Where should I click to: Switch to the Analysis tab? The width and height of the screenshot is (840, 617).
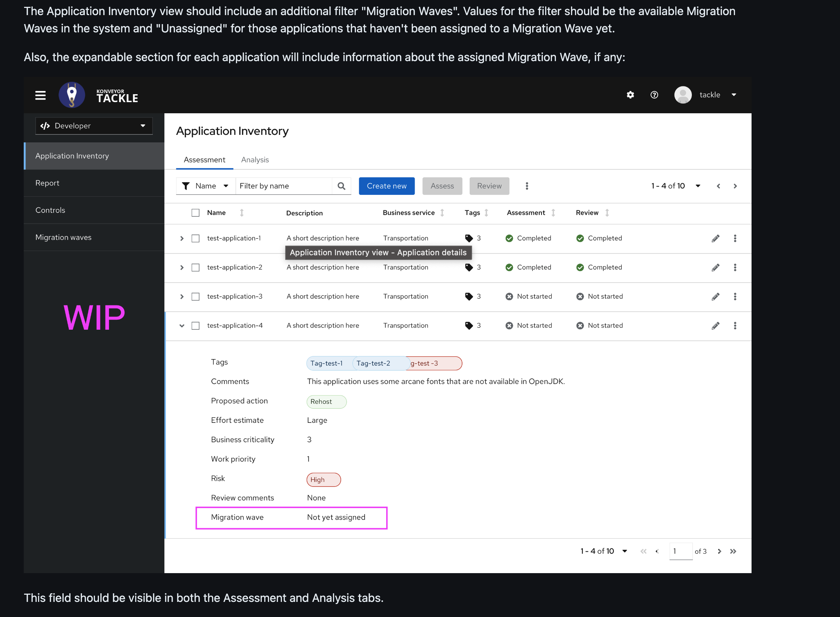[x=255, y=160]
